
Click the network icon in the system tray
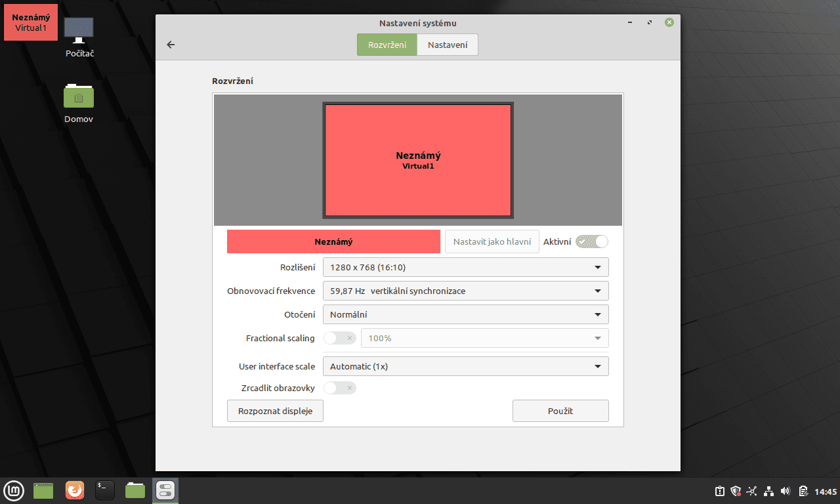click(x=768, y=490)
